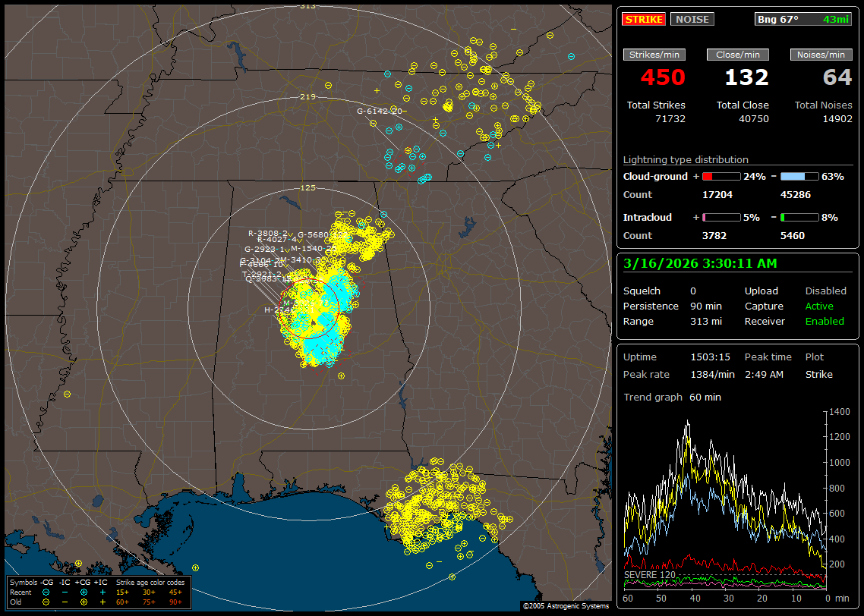Click the recent -CG cyan legend symbol
The image size is (864, 616).
(x=47, y=592)
